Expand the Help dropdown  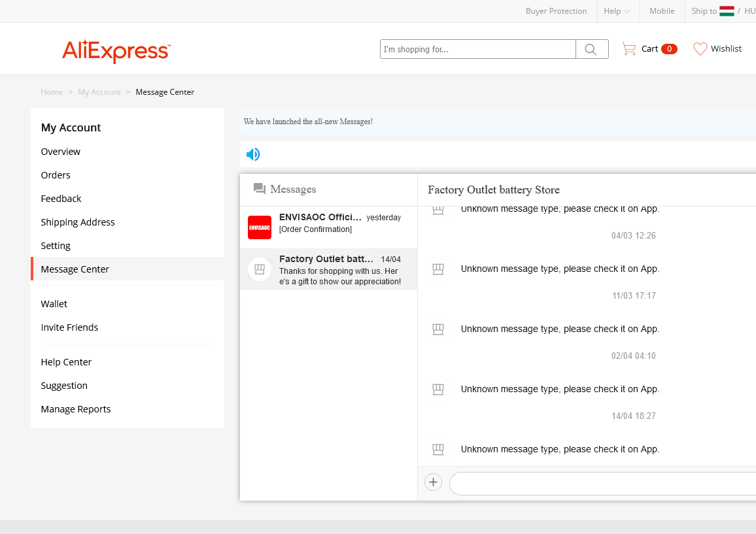617,11
